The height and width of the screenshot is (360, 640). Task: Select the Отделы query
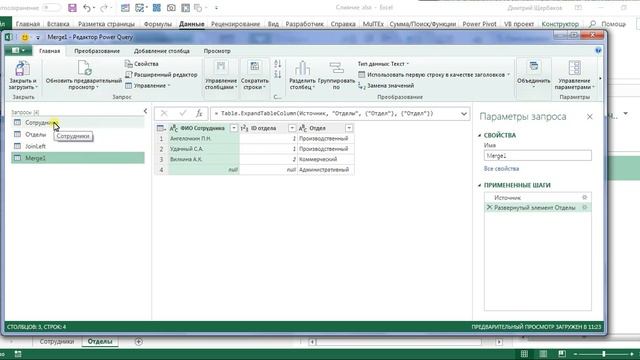click(78, 134)
